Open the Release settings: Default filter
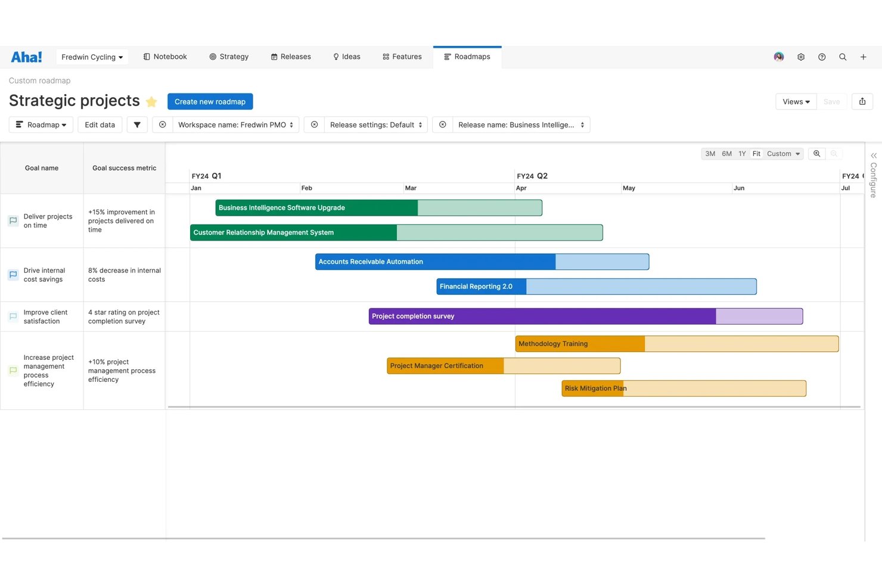882x588 pixels. pyautogui.click(x=376, y=125)
